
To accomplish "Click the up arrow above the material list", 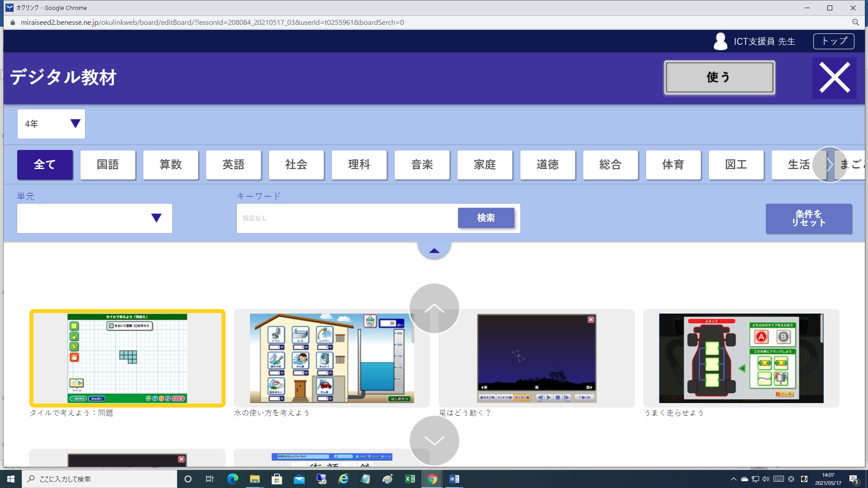I will [434, 308].
